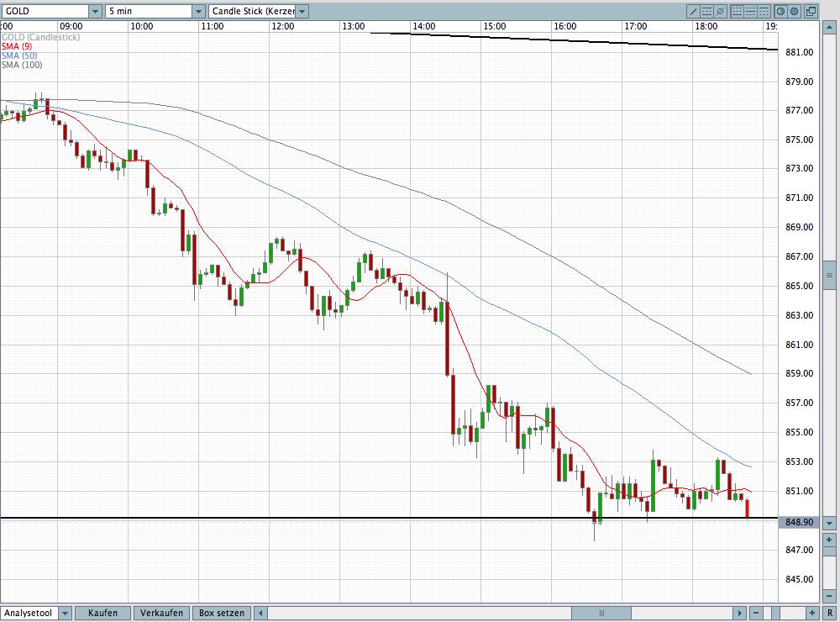Click the Verkaufen button
Viewport: 840px width, 622px height.
(162, 613)
